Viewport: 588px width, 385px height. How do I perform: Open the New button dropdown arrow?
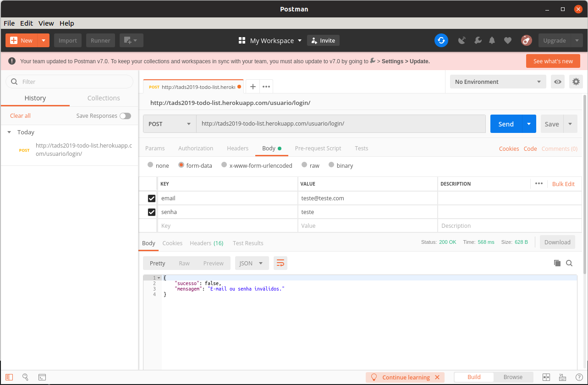pos(44,40)
